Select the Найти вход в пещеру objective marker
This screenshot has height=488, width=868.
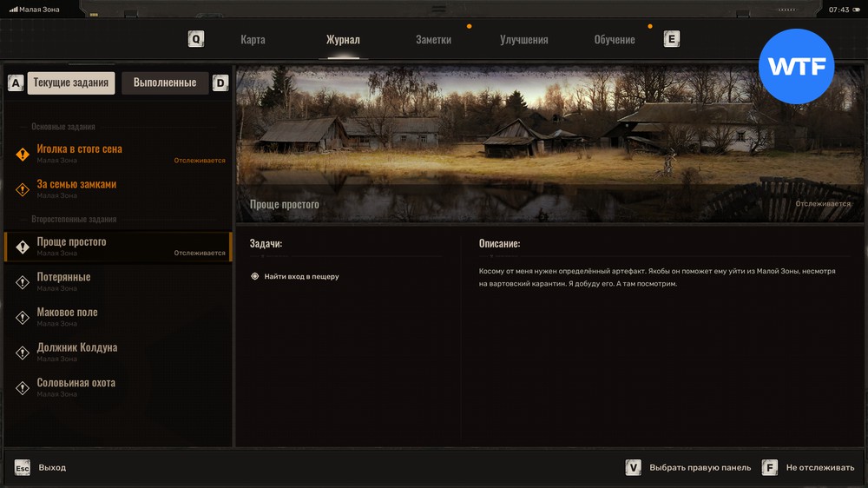pyautogui.click(x=254, y=276)
